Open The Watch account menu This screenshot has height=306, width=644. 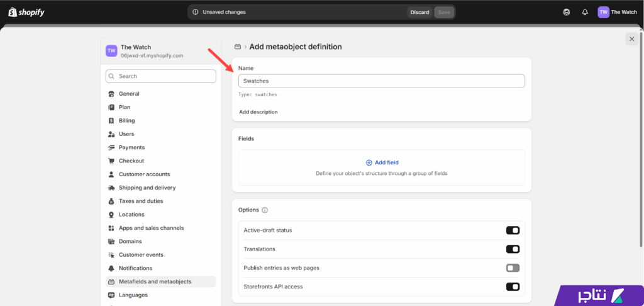point(617,12)
